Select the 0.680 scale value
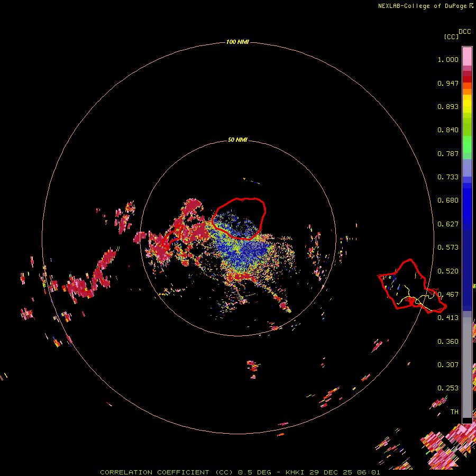The height and width of the screenshot is (476, 476). click(448, 200)
